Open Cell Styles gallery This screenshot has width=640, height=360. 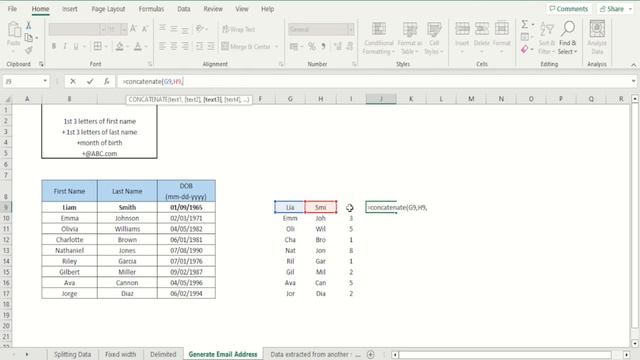(434, 38)
